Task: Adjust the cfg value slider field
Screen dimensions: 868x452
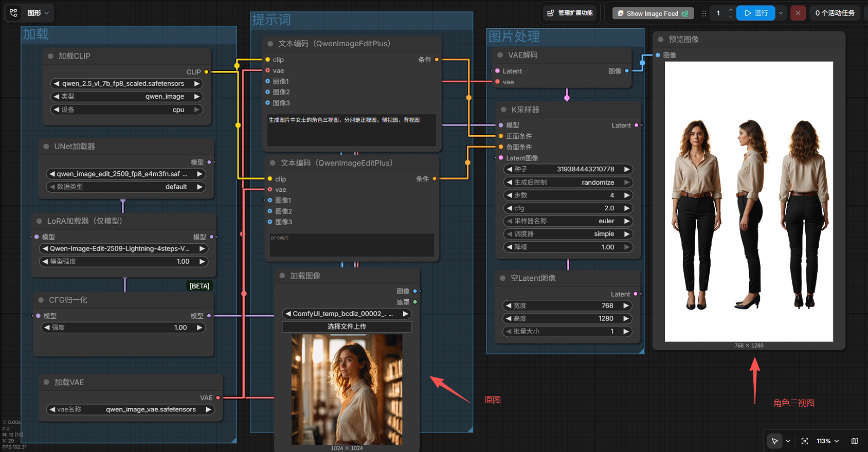Action: [568, 208]
